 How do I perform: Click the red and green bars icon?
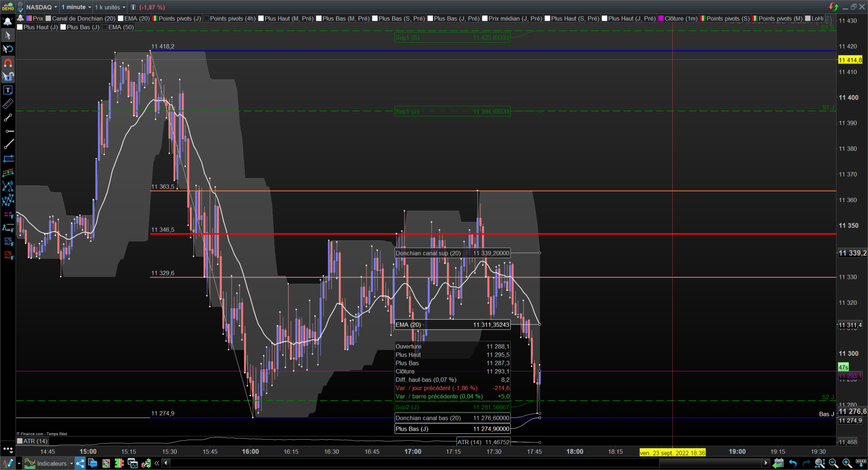pyautogui.click(x=119, y=463)
